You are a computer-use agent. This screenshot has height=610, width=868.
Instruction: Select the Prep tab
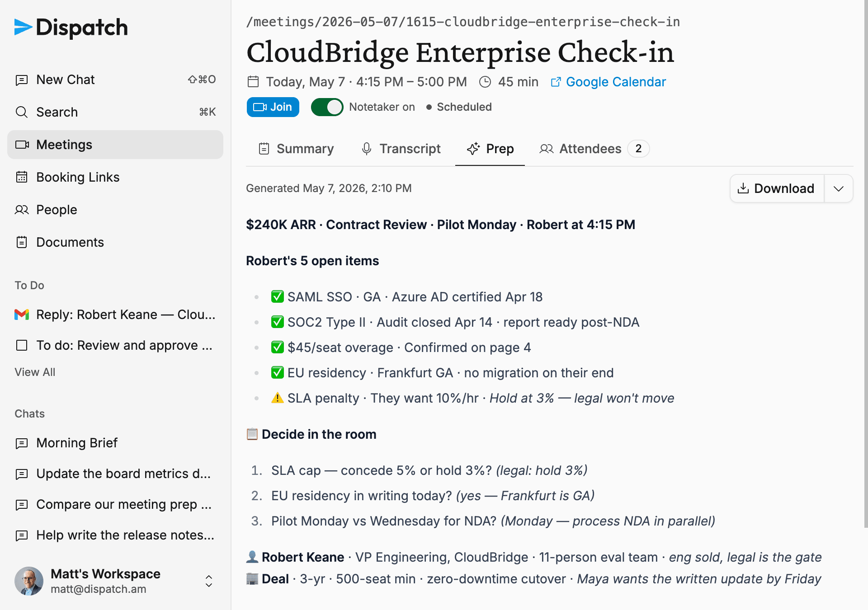click(x=491, y=149)
